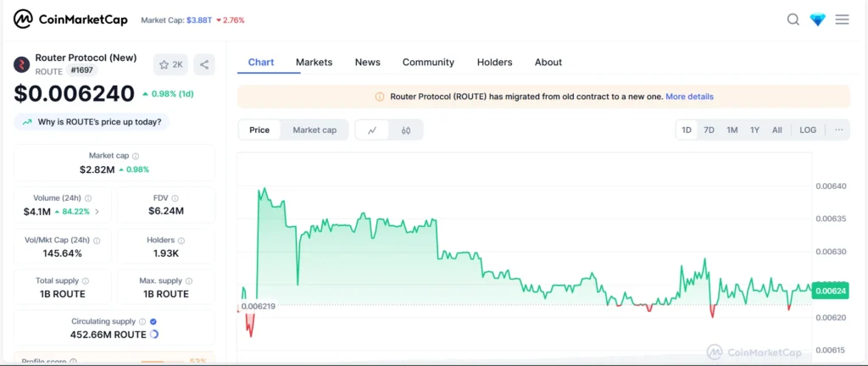The height and width of the screenshot is (366, 868).
Task: Select Market cap chart toggle
Action: tap(314, 130)
